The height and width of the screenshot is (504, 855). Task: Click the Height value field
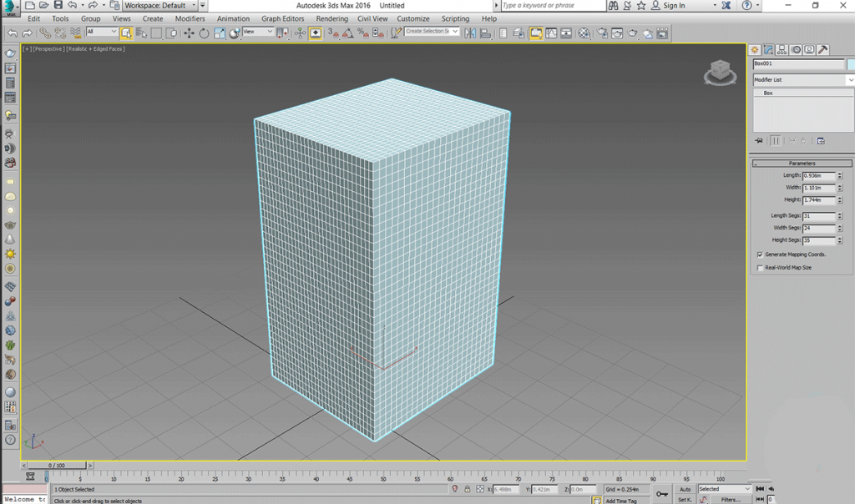click(x=818, y=200)
